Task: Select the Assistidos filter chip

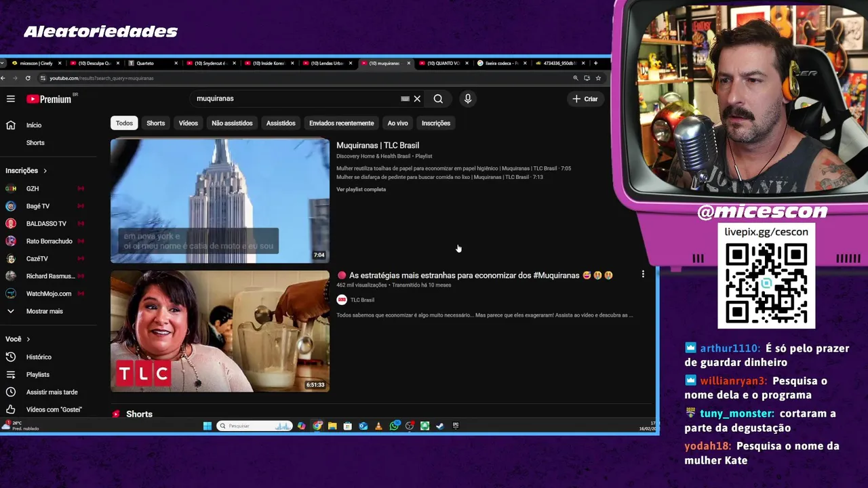Action: pos(281,123)
